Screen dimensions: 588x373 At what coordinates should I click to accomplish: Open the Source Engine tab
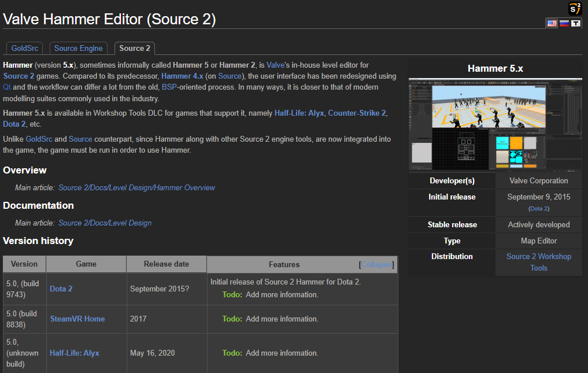tap(79, 49)
